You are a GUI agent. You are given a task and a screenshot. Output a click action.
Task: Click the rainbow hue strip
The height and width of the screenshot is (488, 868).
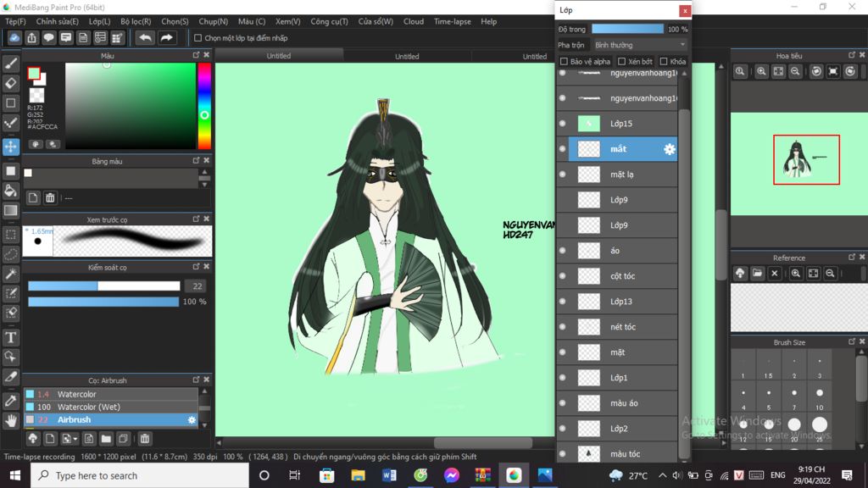[x=204, y=106]
